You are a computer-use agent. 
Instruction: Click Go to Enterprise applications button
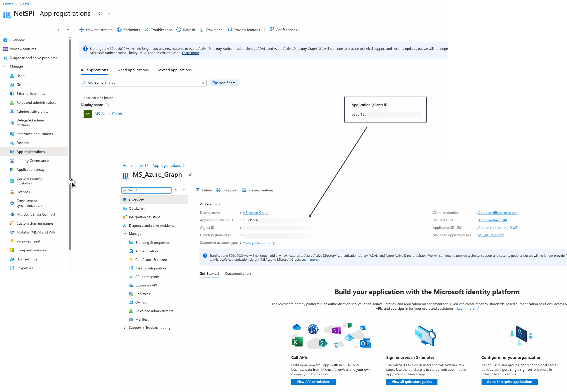(x=510, y=382)
